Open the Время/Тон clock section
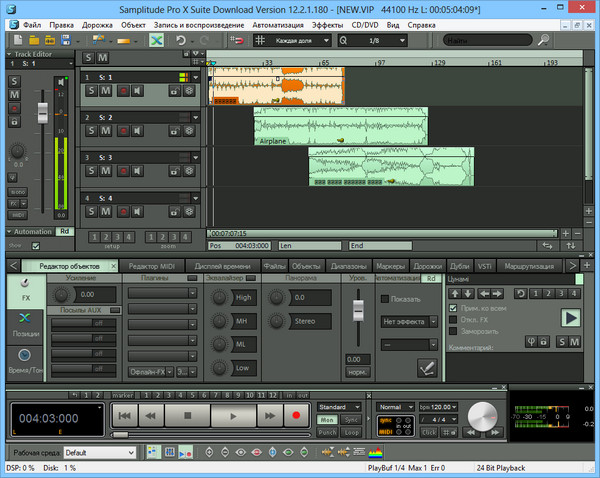 click(25, 362)
